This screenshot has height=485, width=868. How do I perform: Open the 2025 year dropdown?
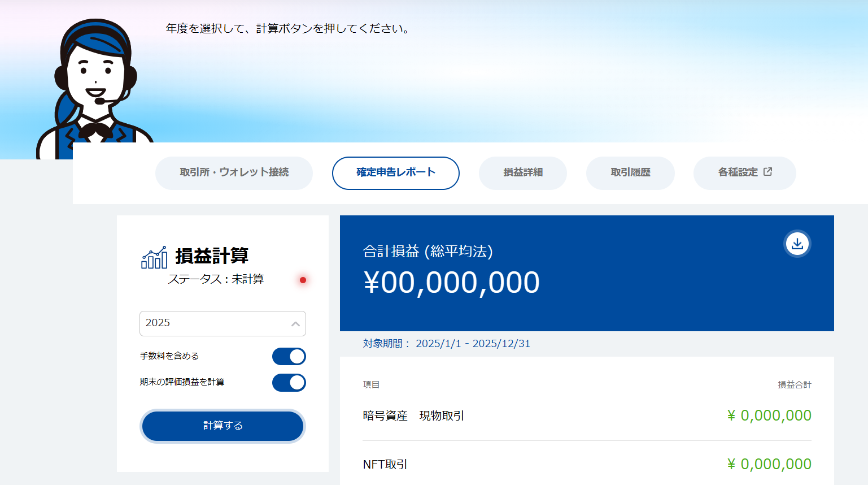coord(223,323)
